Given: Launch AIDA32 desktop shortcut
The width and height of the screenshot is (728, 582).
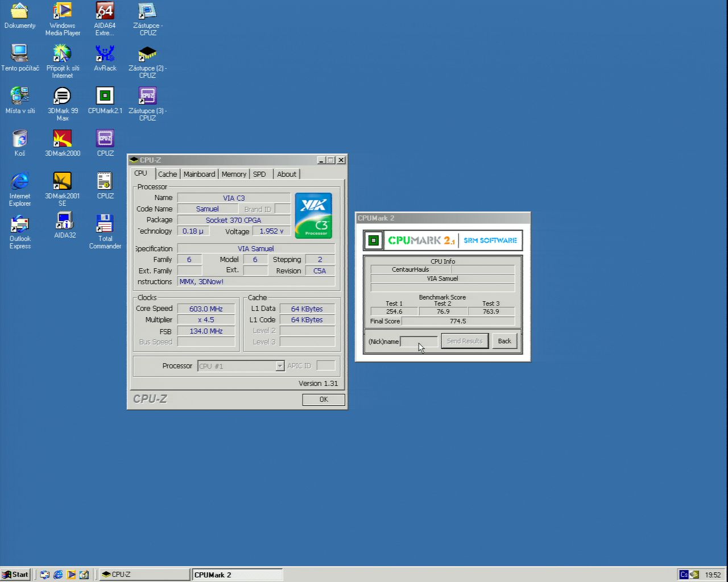Looking at the screenshot, I should tap(64, 221).
